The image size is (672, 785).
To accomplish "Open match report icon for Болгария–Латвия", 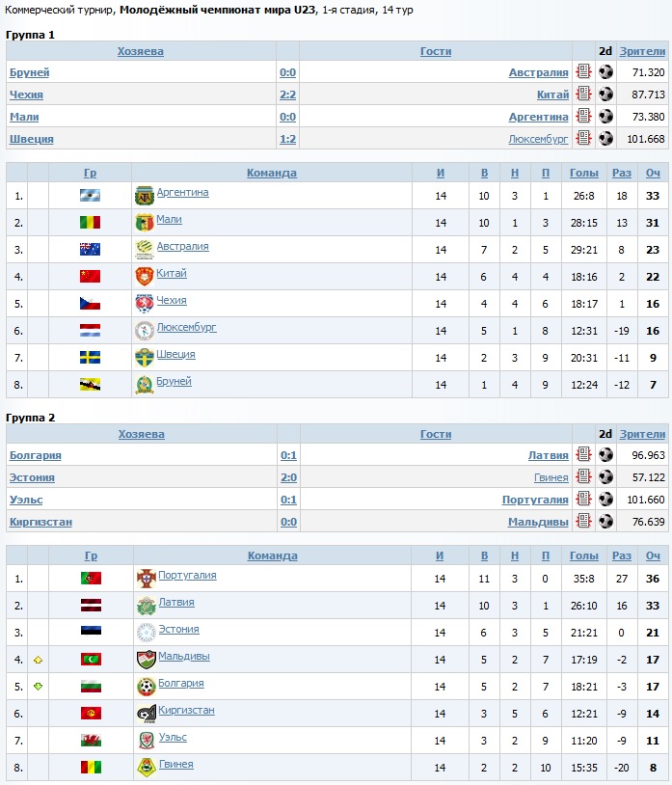I will pyautogui.click(x=583, y=455).
